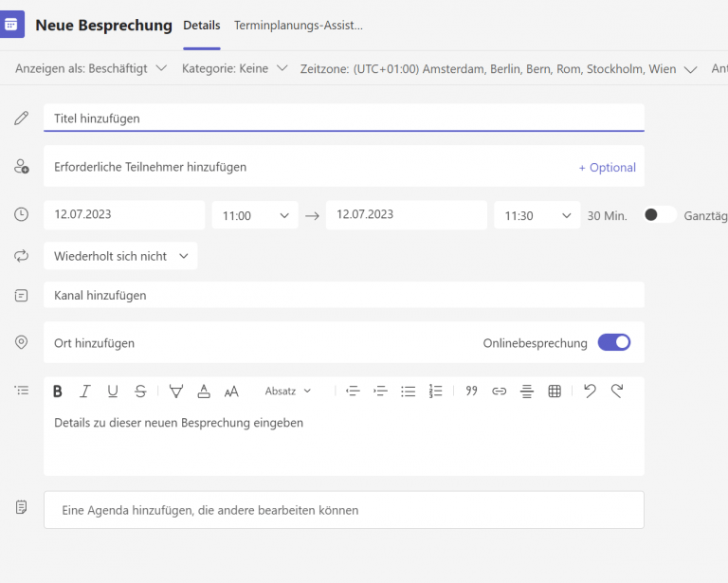
Task: Switch to the Terminplanungs-Assistent tab
Action: [298, 26]
